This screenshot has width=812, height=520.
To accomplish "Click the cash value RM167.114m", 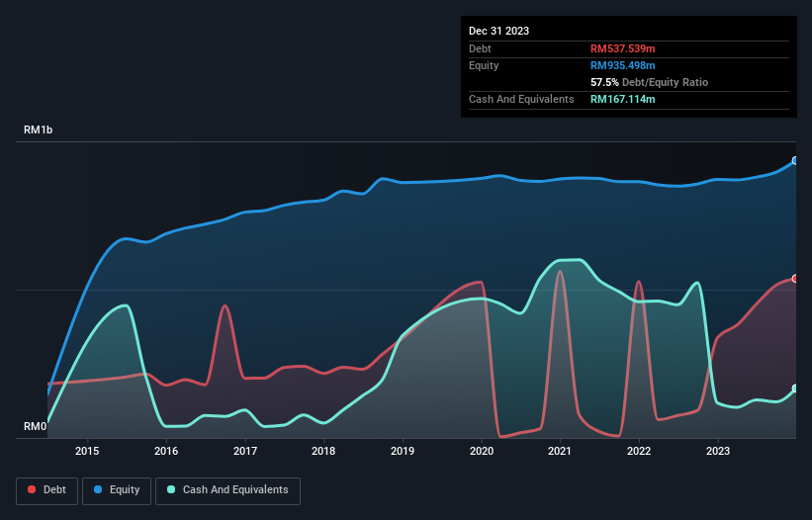I will tap(622, 99).
